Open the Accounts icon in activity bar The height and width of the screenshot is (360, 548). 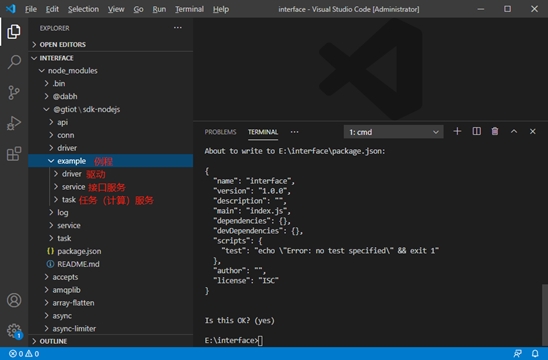pyautogui.click(x=14, y=300)
